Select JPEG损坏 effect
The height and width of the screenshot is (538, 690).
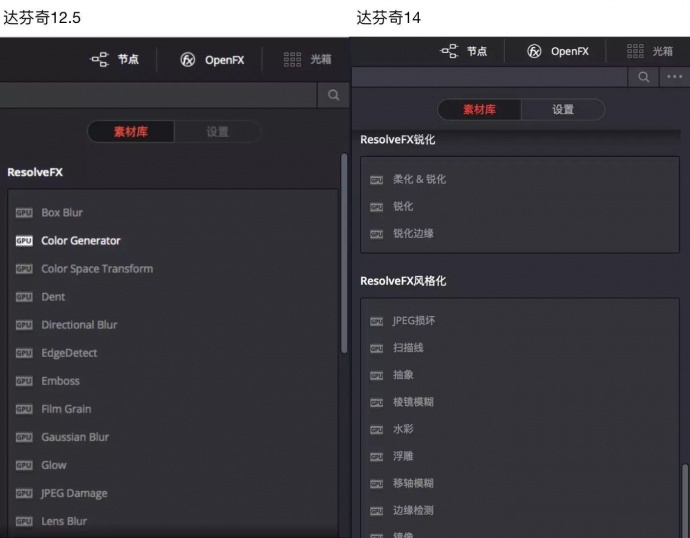414,321
